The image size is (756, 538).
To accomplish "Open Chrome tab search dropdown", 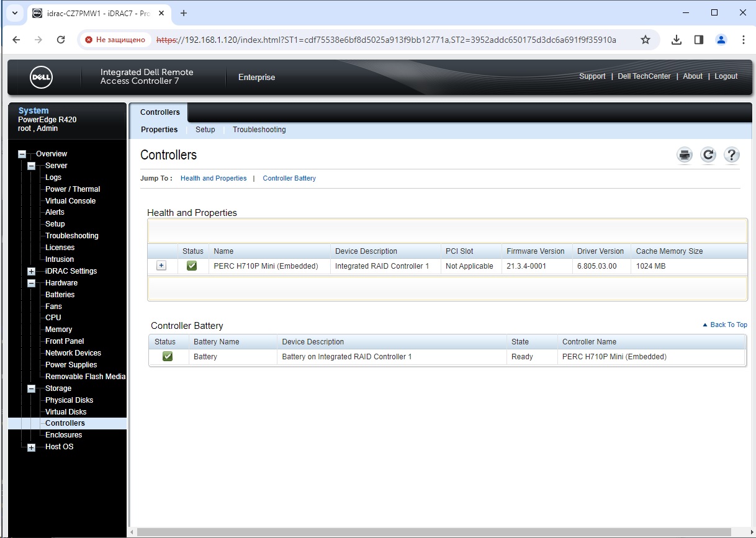I will tap(15, 13).
